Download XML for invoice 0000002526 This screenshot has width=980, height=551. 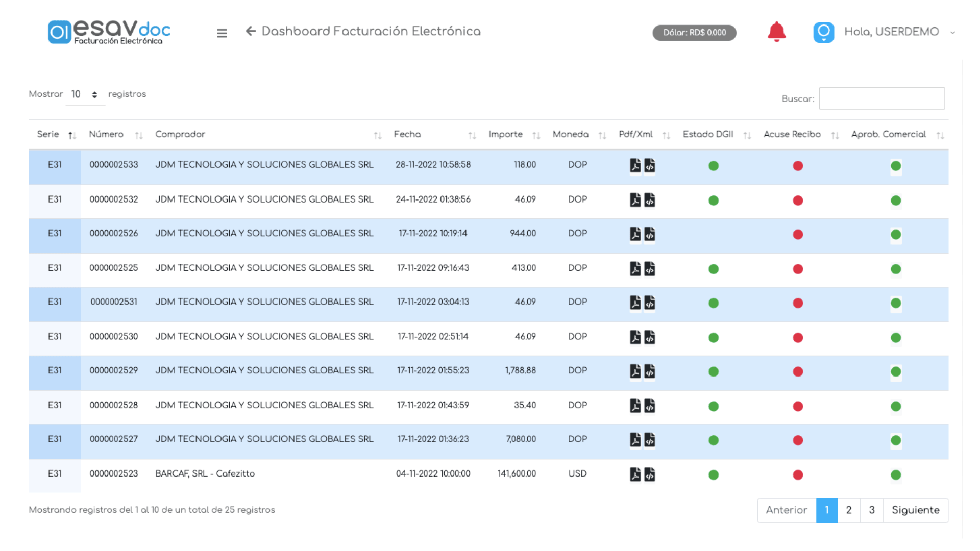649,234
